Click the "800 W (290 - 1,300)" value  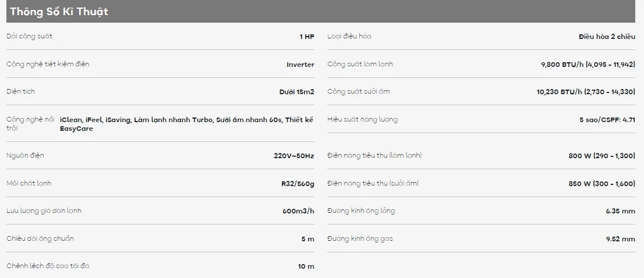pyautogui.click(x=601, y=156)
